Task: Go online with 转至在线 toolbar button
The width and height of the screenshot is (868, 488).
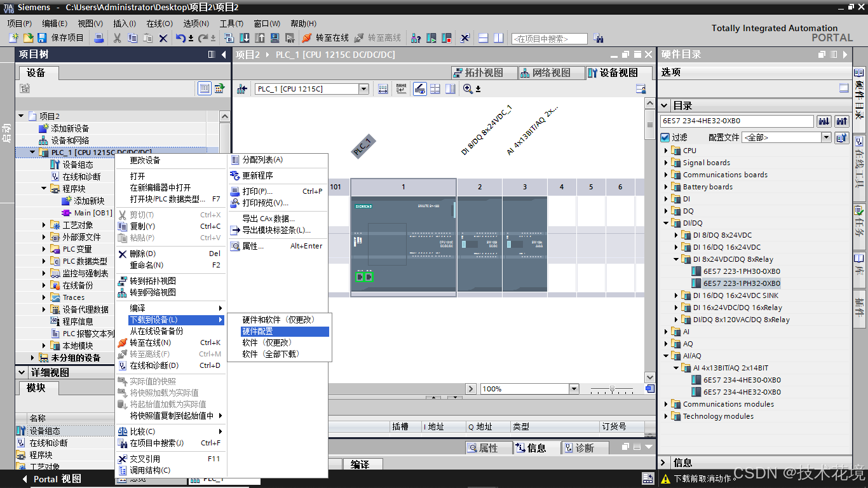Action: click(x=325, y=38)
